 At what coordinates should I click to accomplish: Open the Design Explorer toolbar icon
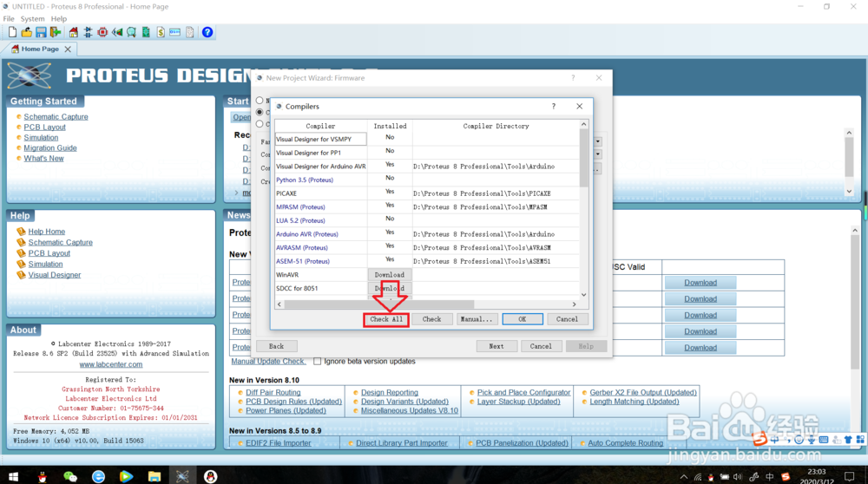tap(146, 32)
